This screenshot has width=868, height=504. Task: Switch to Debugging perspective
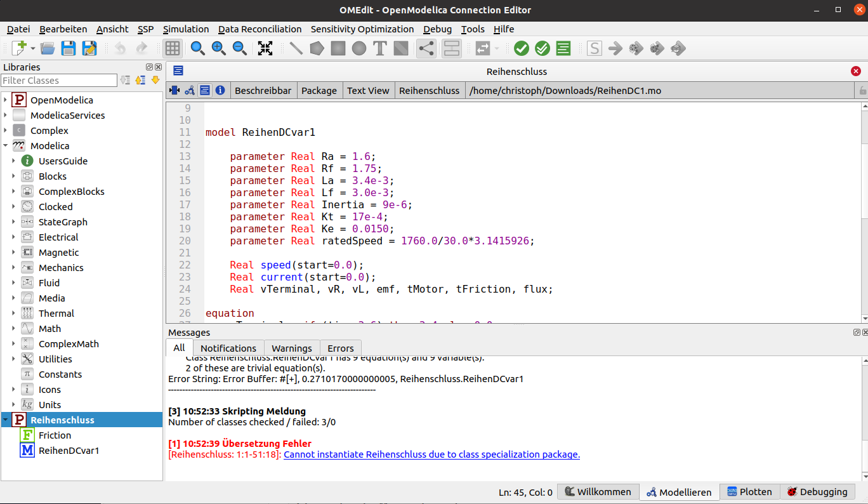817,492
